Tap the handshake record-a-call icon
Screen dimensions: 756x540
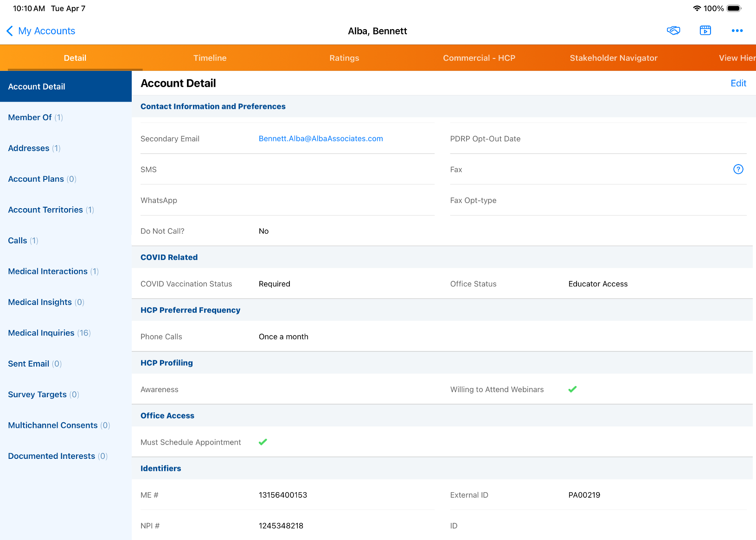(673, 31)
